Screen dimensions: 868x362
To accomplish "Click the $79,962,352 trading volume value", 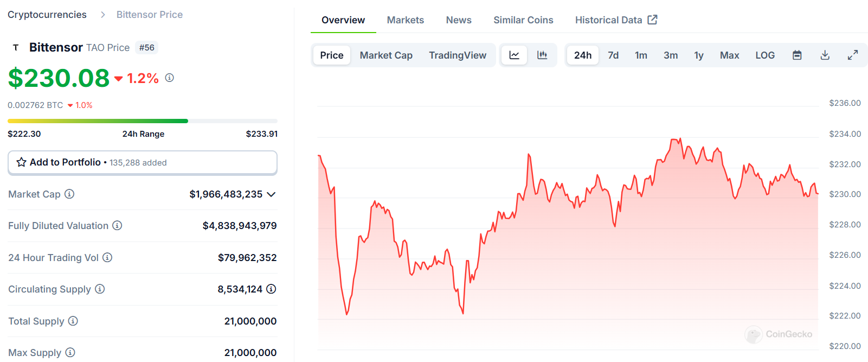I will coord(247,258).
